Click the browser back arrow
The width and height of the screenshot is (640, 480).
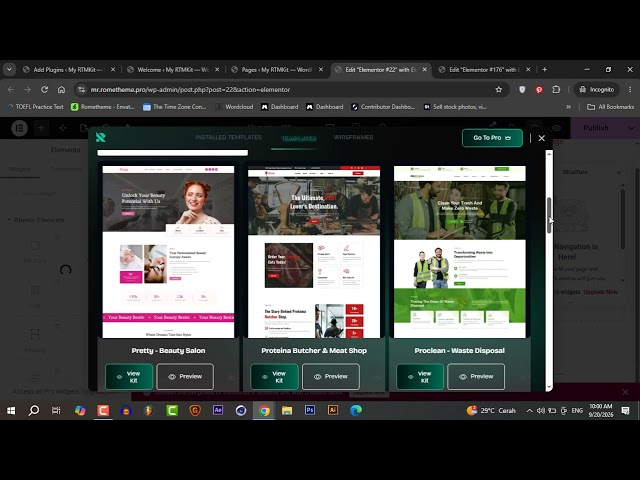11,89
